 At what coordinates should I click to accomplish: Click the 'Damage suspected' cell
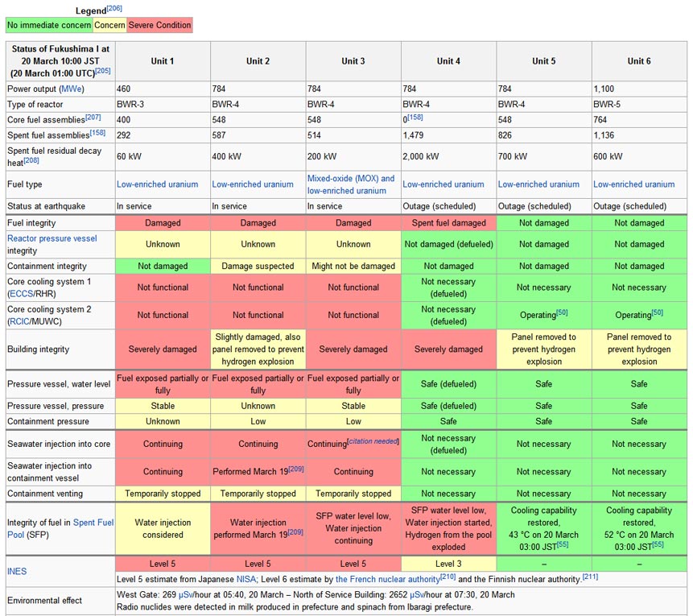258,267
